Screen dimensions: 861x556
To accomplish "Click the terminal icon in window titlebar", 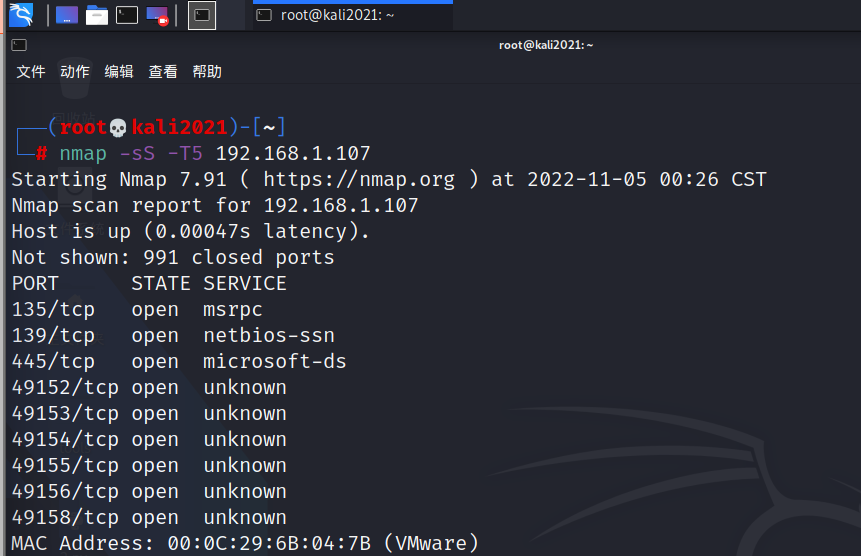I will coord(19,45).
